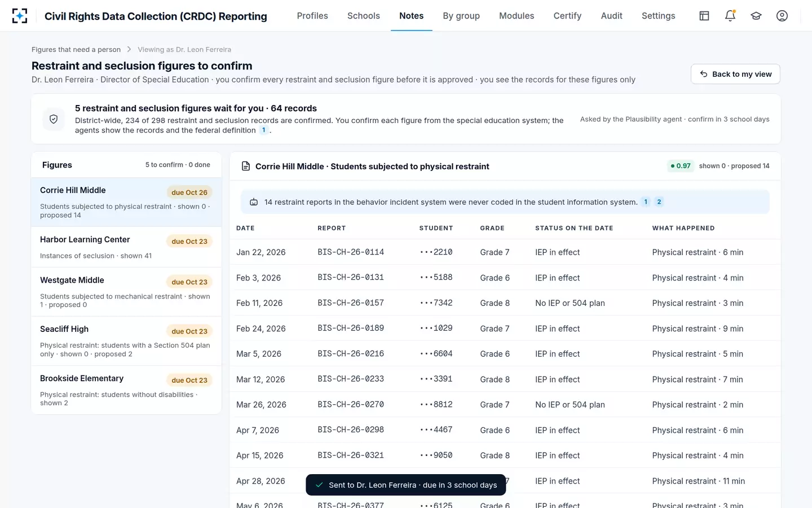
Task: Select the Corrie Hill Middle figure
Action: click(x=126, y=202)
